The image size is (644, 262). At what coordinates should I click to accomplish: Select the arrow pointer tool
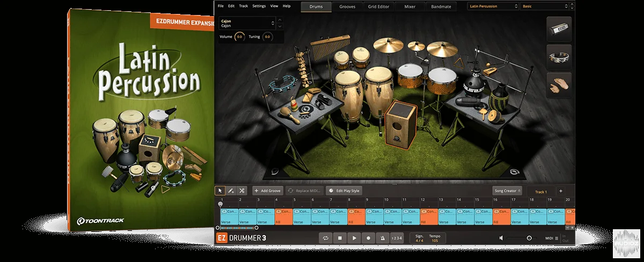[220, 191]
